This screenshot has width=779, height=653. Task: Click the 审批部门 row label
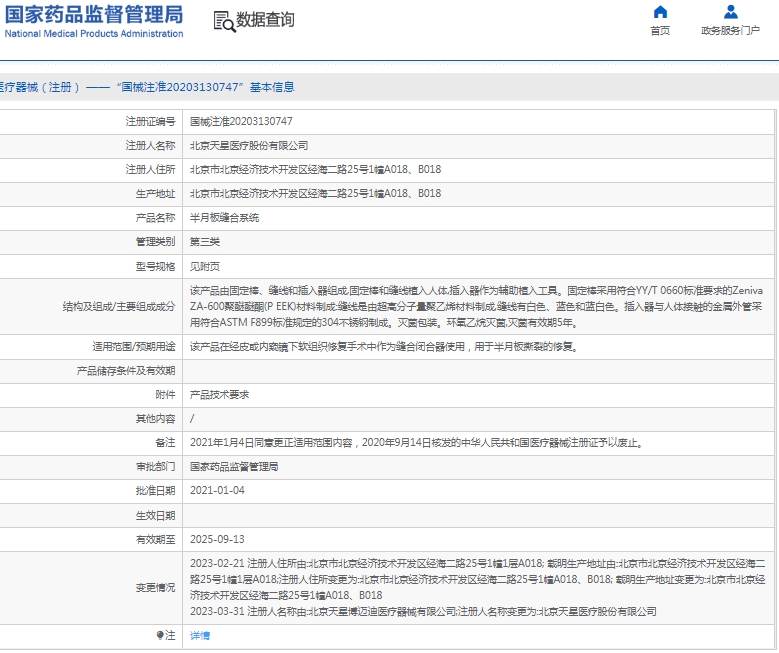(x=156, y=467)
